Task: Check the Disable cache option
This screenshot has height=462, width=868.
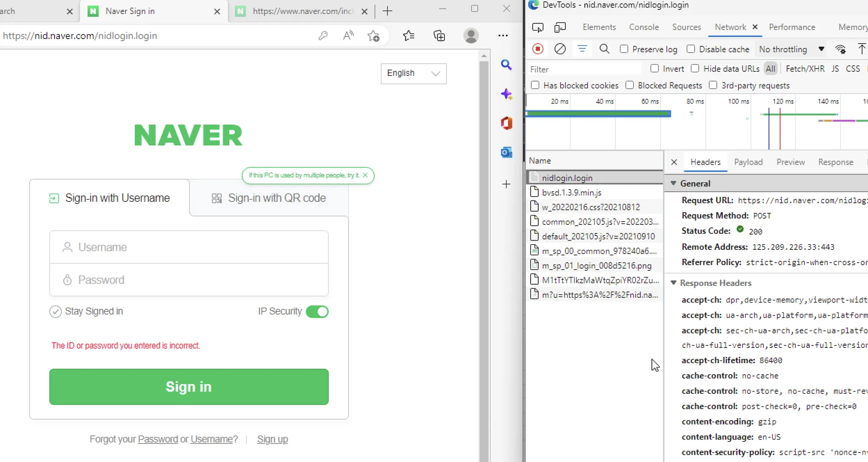Action: tap(691, 49)
